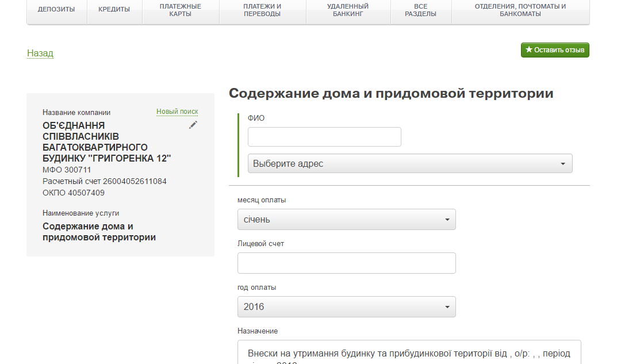This screenshot has height=364, width=617.
Task: Click the Содержание дома page heading
Action: pyautogui.click(x=391, y=93)
